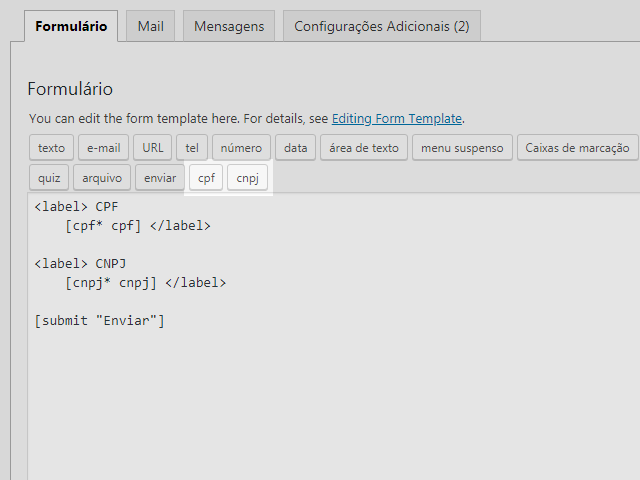Insert a texto tag
The image size is (640, 480).
(51, 147)
